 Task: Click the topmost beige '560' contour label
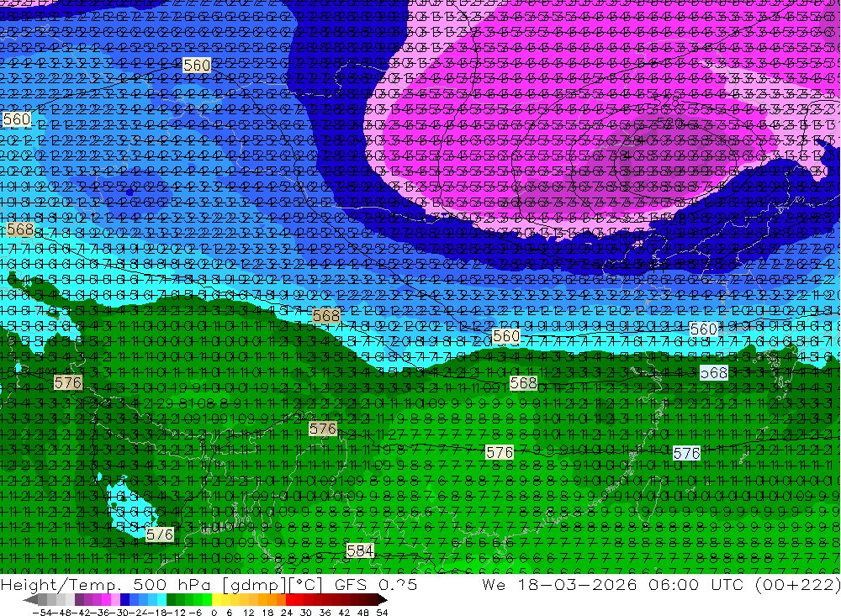[x=197, y=66]
